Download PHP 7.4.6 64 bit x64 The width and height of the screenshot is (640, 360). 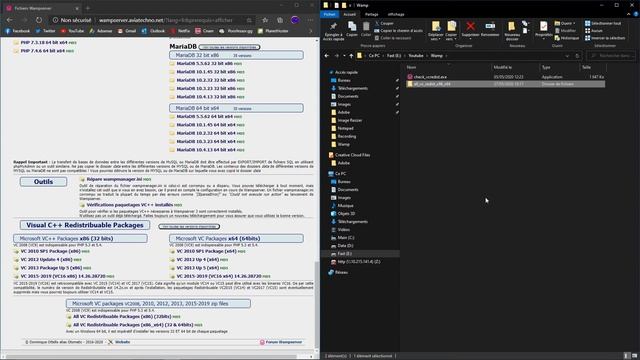click(x=42, y=51)
